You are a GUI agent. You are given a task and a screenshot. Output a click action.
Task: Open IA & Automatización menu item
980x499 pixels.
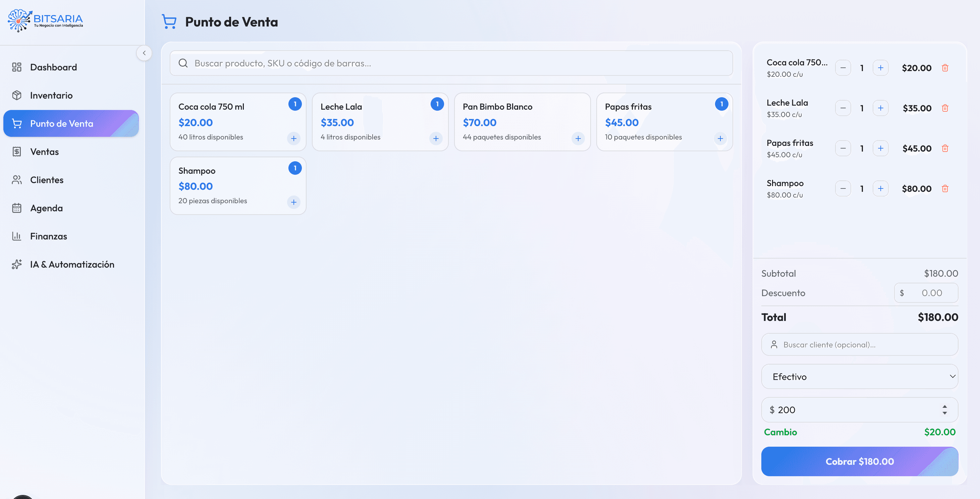(x=72, y=264)
